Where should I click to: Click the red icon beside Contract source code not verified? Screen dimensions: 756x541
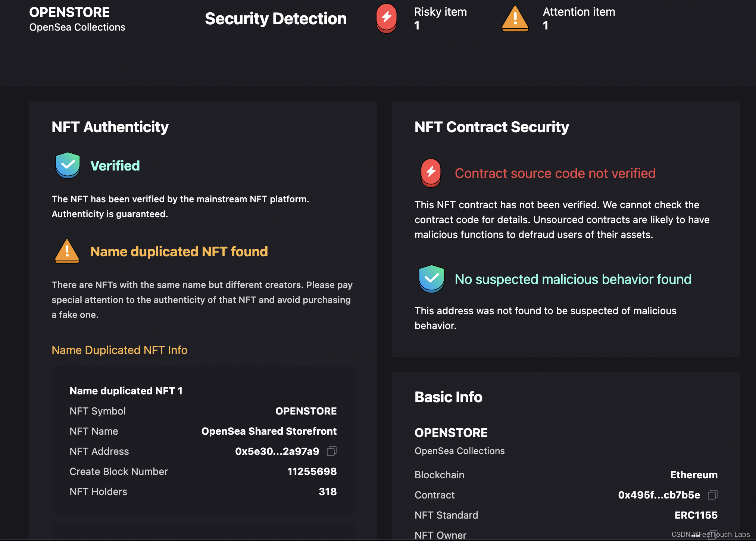tap(431, 173)
